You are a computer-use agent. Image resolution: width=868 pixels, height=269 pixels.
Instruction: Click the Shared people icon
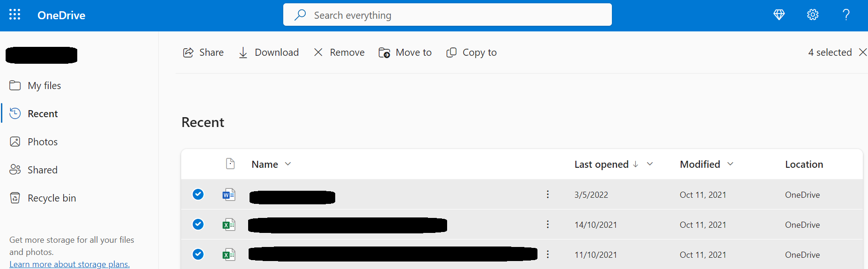tap(15, 170)
